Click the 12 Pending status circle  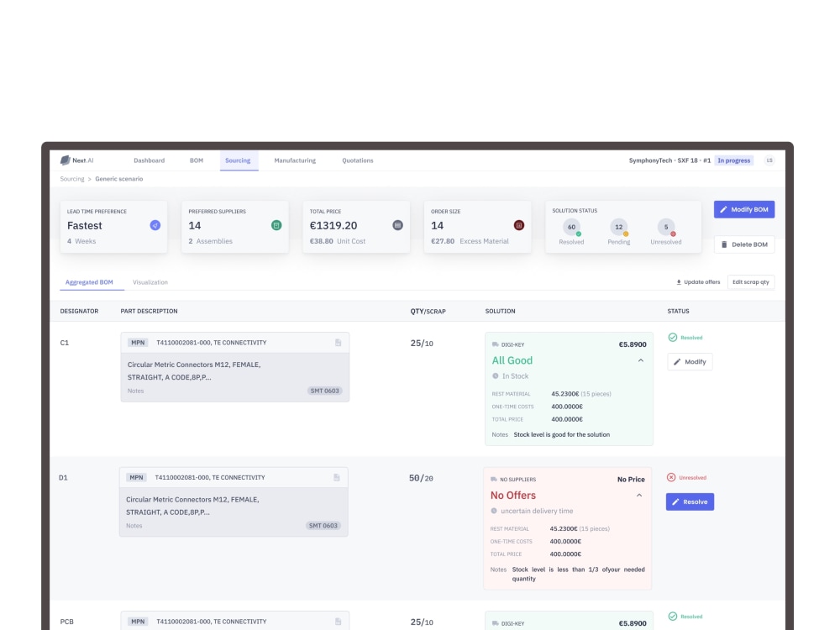[x=619, y=227]
